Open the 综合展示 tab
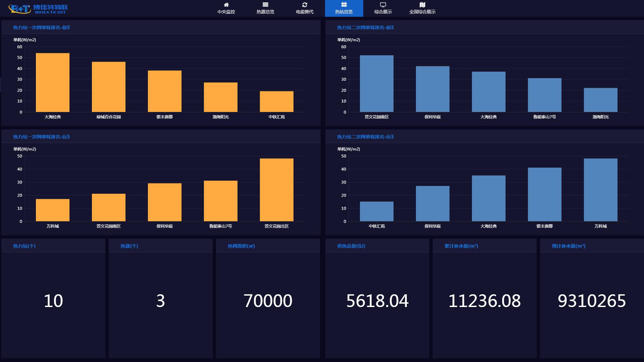 (383, 8)
